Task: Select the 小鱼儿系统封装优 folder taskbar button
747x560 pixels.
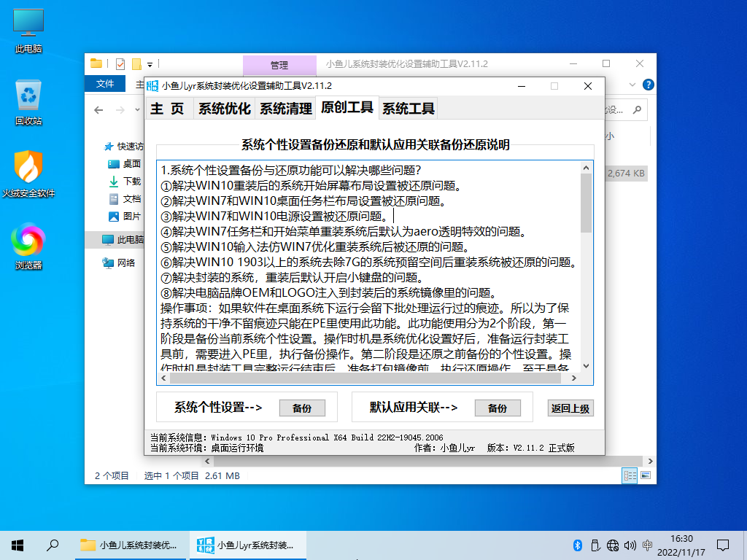Action: coord(131,545)
